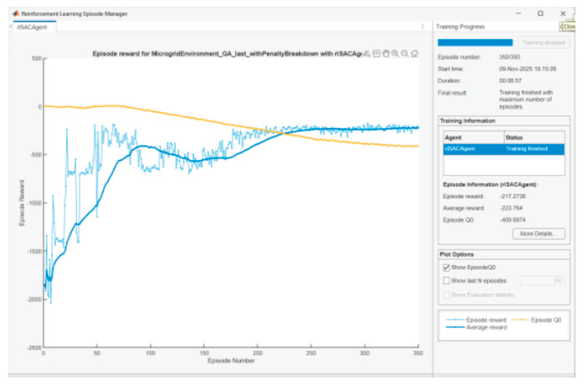The width and height of the screenshot is (588, 388).
Task: Click the blue training progress bar
Action: (475, 42)
